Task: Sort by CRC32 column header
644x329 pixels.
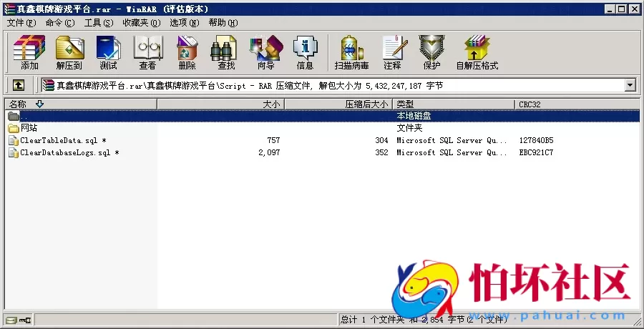Action: [577, 104]
